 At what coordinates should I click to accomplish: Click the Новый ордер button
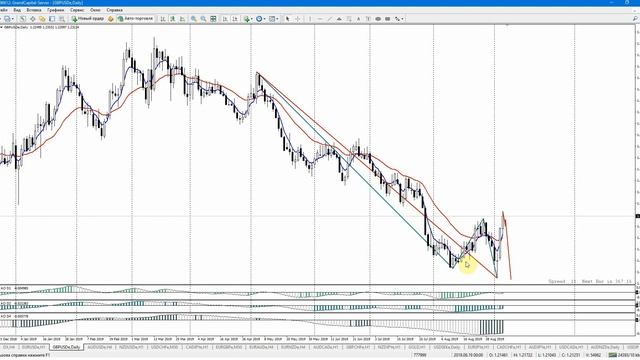tap(88, 19)
